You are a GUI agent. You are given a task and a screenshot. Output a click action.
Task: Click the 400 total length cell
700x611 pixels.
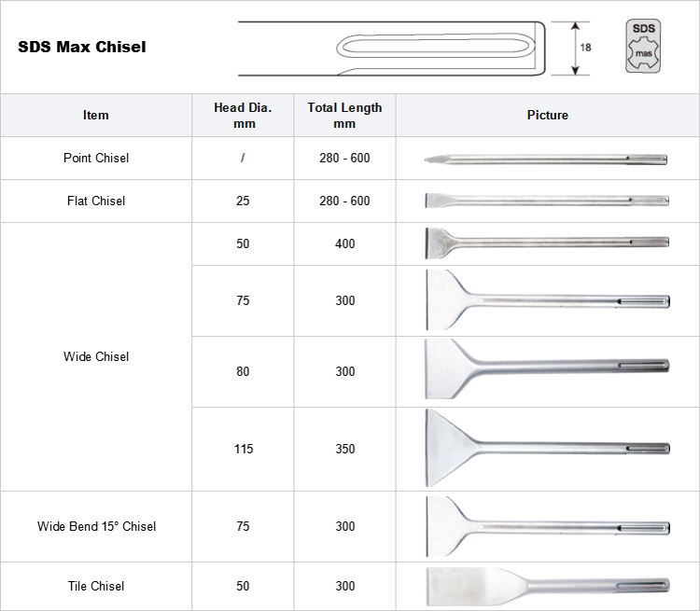[344, 243]
